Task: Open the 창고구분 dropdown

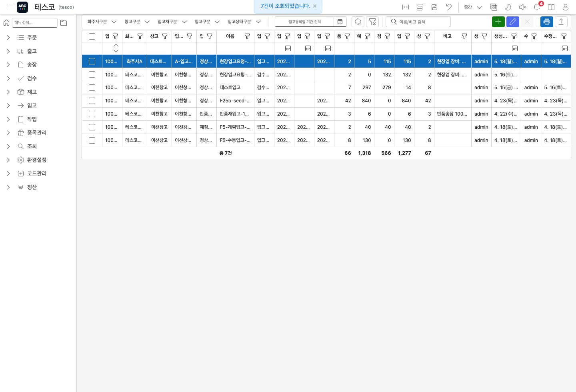Action: (137, 22)
